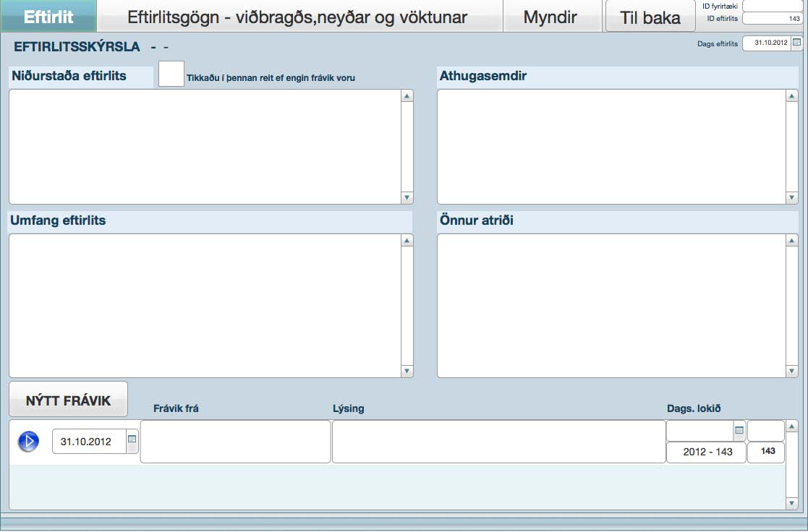808x532 pixels.
Task: Click the field showing 2012 - 143
Action: (706, 452)
